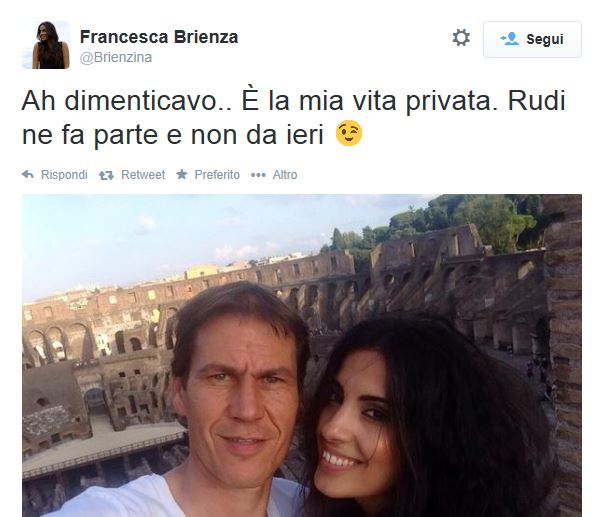This screenshot has width=609, height=517.
Task: Click the Rispondi reply link
Action: [64, 175]
